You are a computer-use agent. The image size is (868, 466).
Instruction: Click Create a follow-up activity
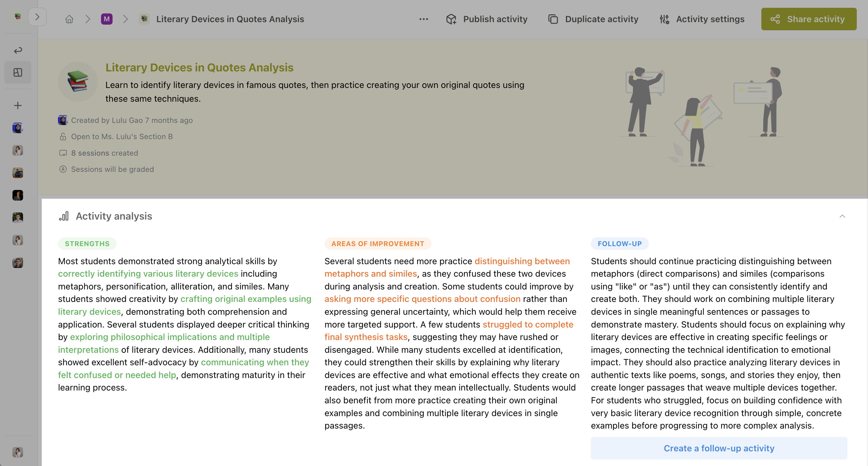719,448
